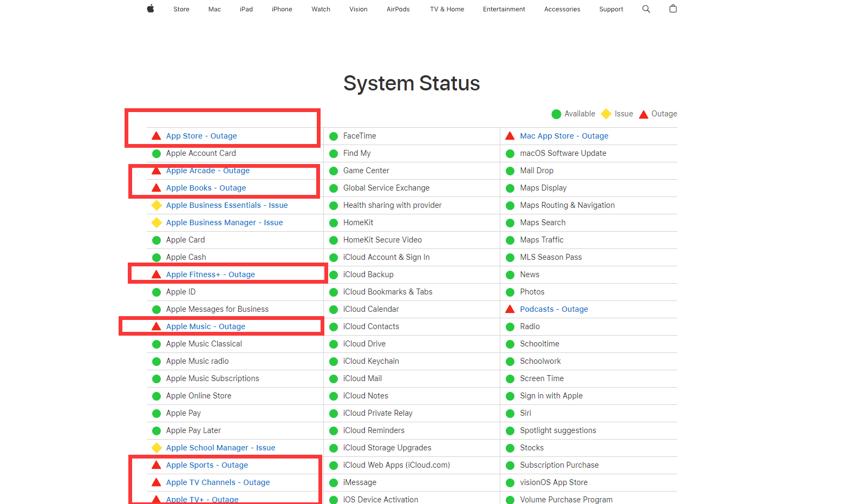The image size is (848, 504).
Task: Click macOS Software Update text
Action: [x=563, y=153]
